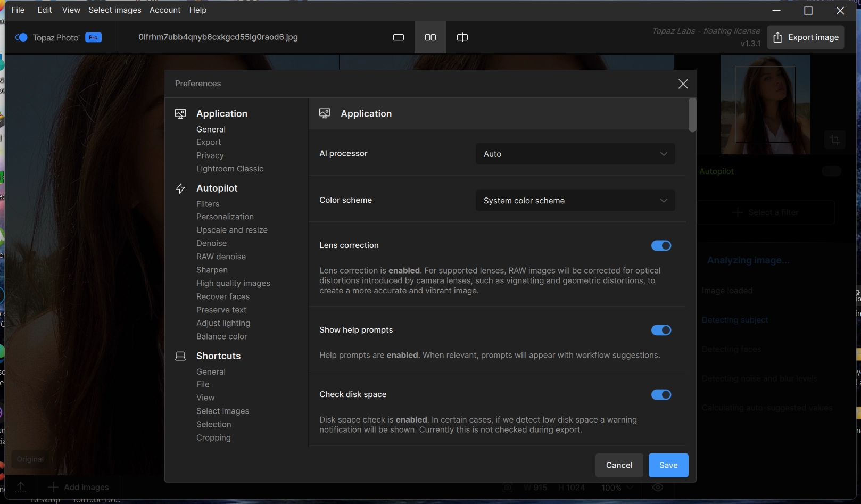Click the Autopilot lightning bolt icon
The width and height of the screenshot is (861, 504).
coord(180,188)
